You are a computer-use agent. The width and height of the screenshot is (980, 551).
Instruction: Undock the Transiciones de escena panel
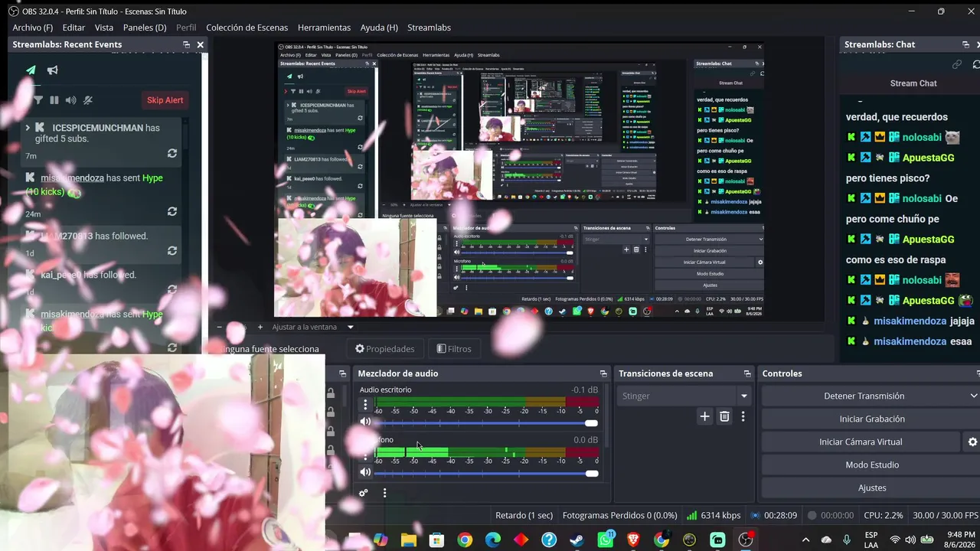(747, 373)
